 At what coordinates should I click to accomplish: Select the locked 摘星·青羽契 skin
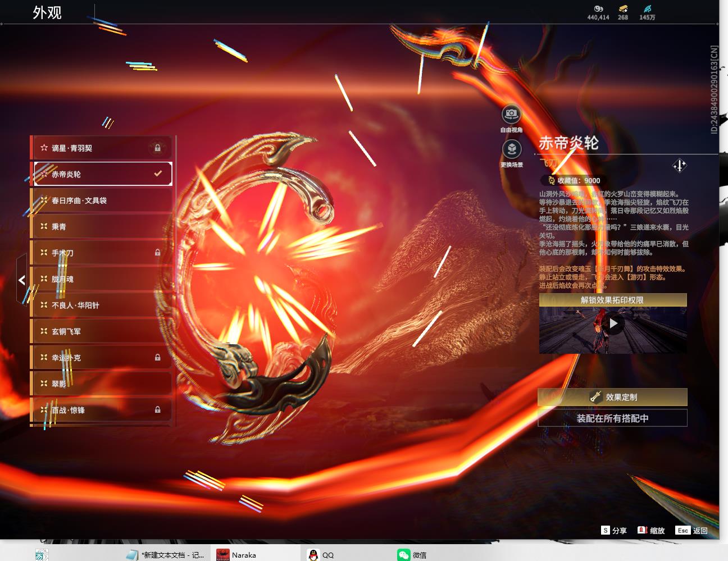pos(101,148)
